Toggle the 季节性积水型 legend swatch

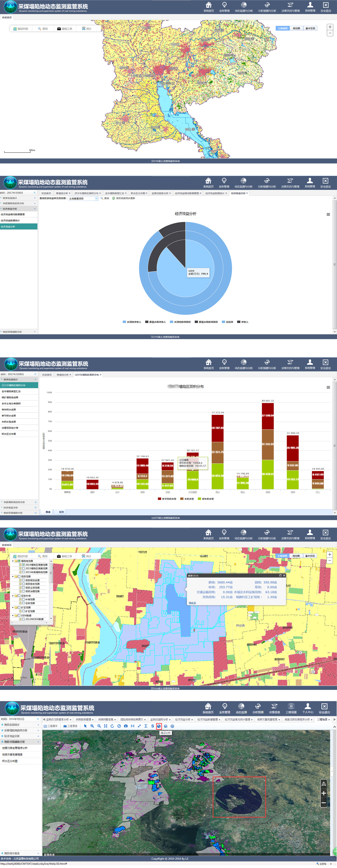[x=159, y=499]
